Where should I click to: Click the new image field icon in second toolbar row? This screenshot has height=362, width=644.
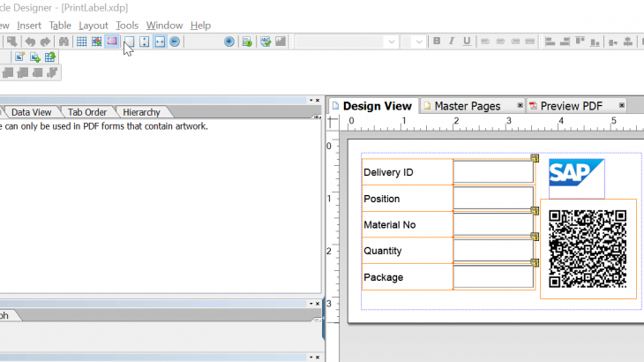coord(19,57)
